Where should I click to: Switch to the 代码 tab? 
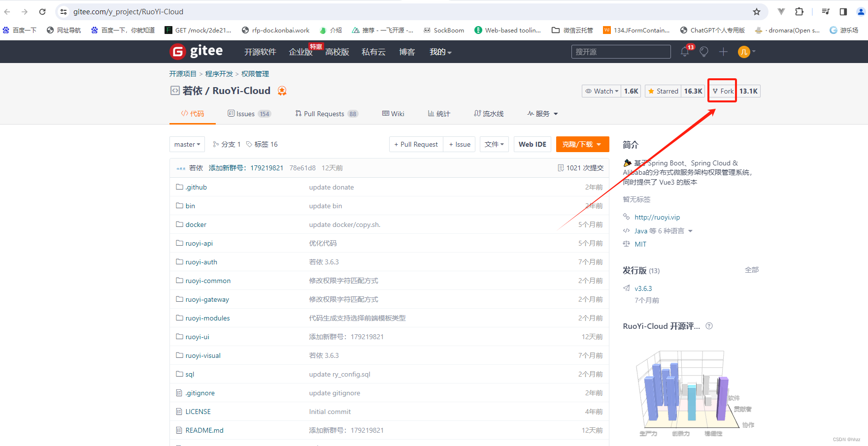[x=192, y=114]
